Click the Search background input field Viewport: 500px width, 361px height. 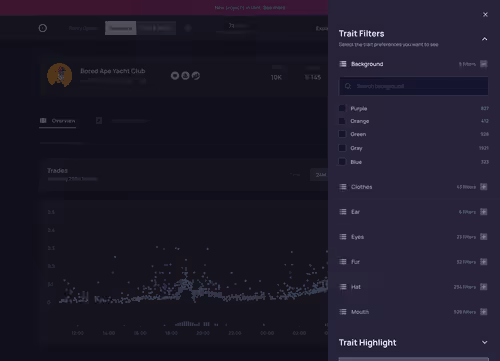pyautogui.click(x=414, y=86)
